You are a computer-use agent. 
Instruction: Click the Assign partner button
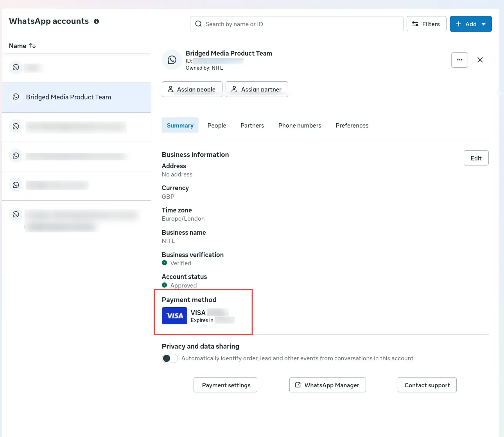[257, 89]
